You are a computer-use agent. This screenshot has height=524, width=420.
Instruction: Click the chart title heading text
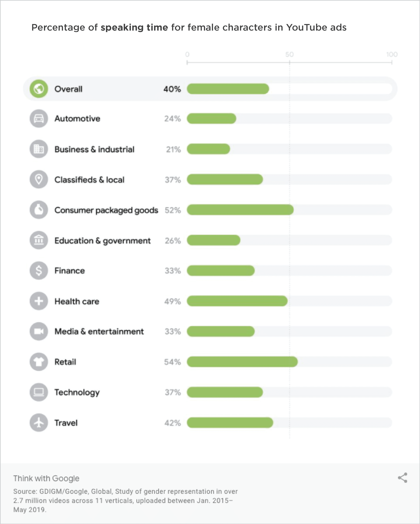[x=189, y=27]
